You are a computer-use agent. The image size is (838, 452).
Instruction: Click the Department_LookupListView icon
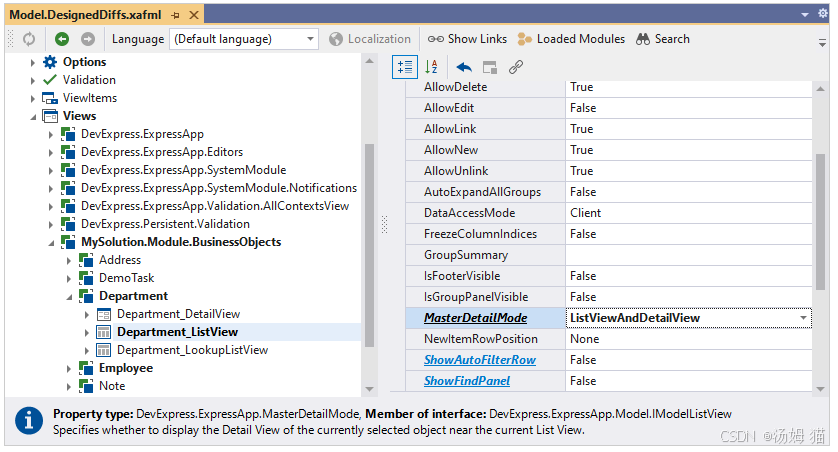[x=104, y=350]
